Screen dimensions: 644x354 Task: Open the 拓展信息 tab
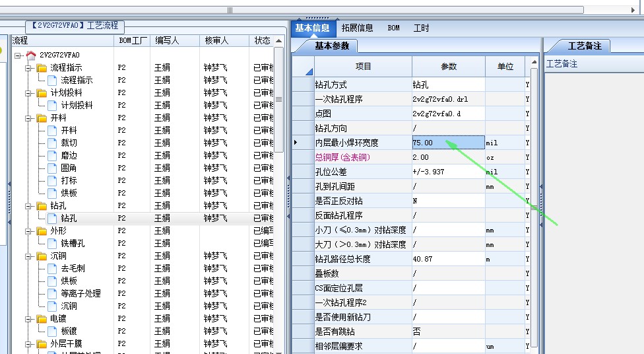(x=358, y=28)
